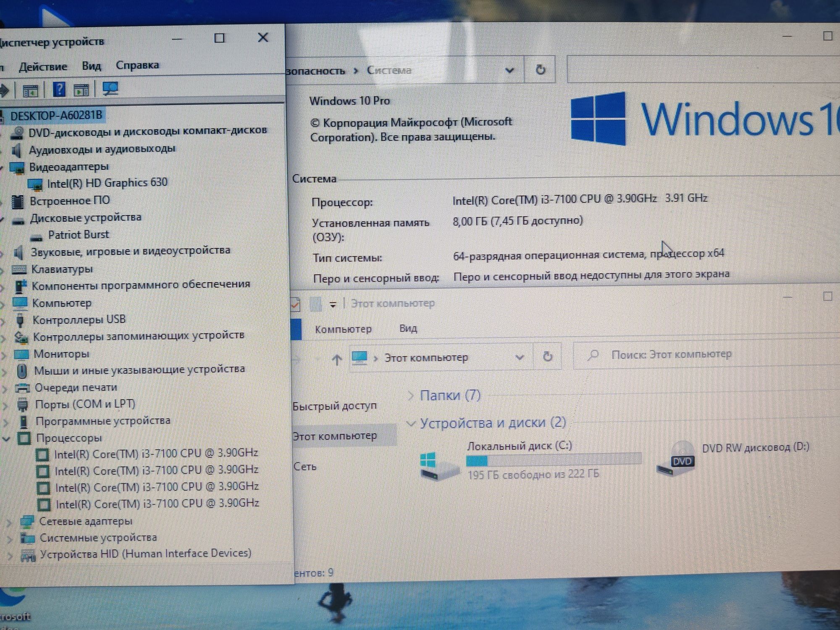Viewport: 840px width, 630px height.
Task: Open Explorer quick access toolbar customize dropdown
Action: pyautogui.click(x=333, y=304)
